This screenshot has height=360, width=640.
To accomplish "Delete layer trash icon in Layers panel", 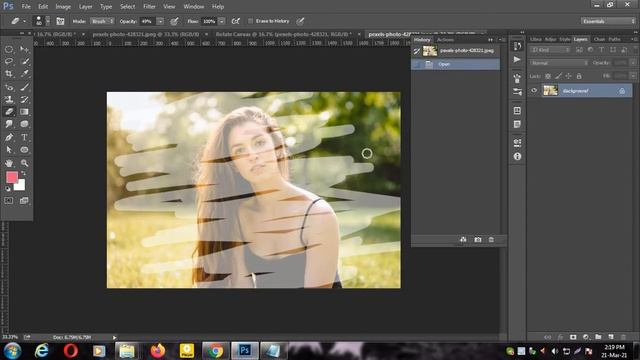I will 623,337.
